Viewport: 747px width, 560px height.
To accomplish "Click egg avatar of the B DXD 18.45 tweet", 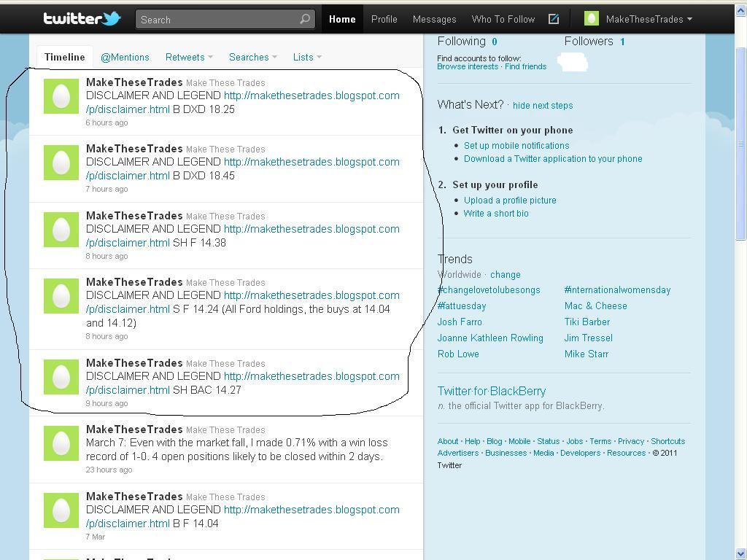I will pyautogui.click(x=61, y=163).
